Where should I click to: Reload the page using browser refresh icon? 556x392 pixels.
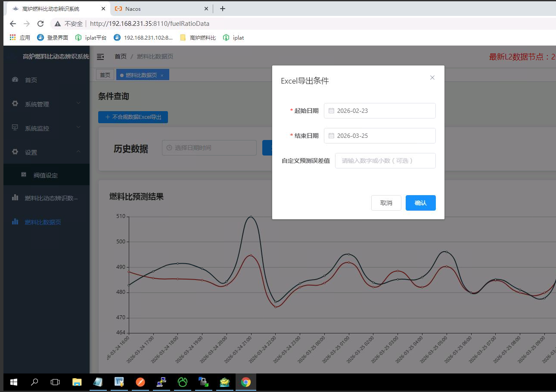[x=40, y=24]
